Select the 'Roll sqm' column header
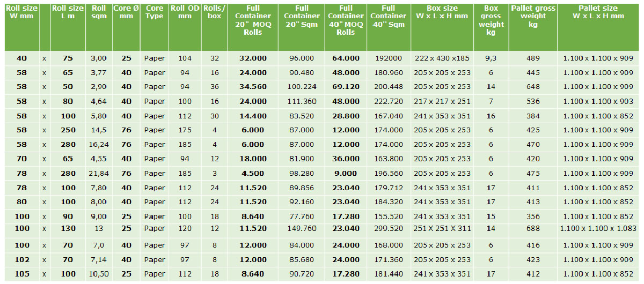The image size is (644, 284). coord(99,12)
